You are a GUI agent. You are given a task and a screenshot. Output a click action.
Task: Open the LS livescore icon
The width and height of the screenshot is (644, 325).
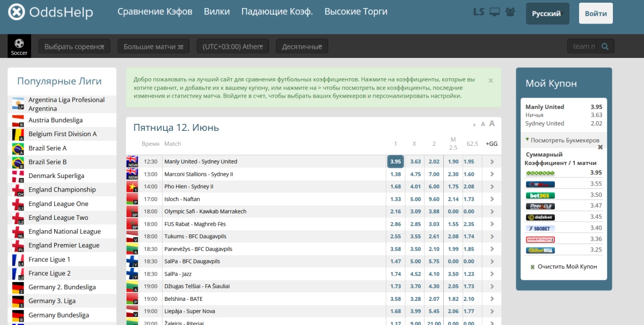[479, 12]
